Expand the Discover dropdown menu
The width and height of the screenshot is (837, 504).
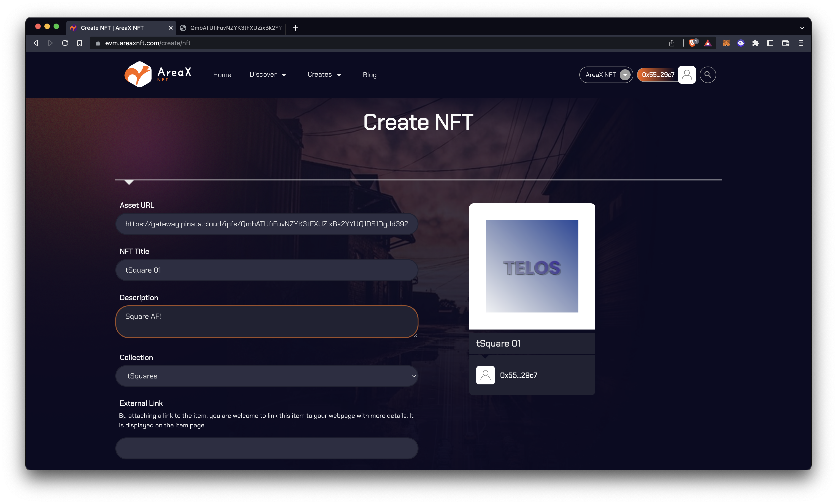pos(268,75)
